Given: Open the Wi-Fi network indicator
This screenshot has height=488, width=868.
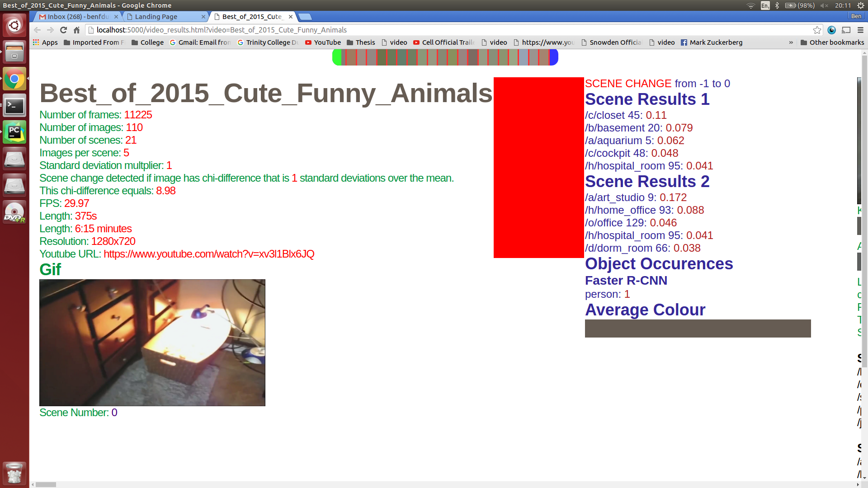Looking at the screenshot, I should (750, 5).
